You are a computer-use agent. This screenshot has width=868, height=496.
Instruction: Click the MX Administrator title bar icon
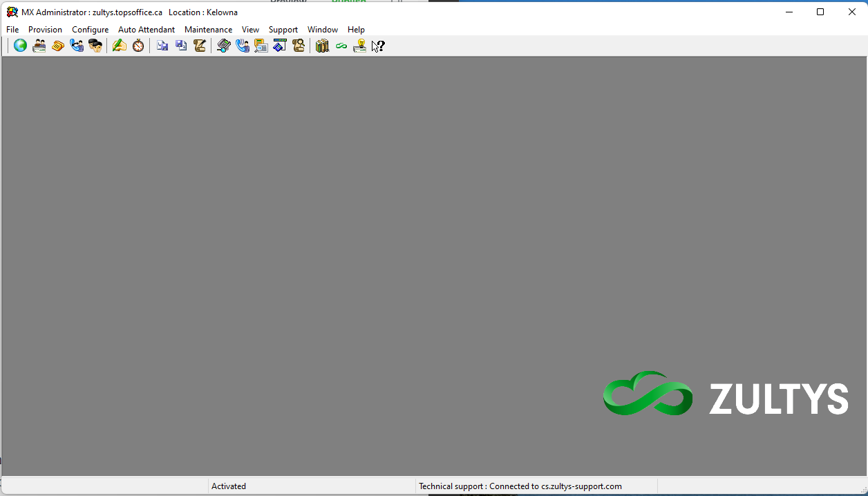pyautogui.click(x=12, y=12)
